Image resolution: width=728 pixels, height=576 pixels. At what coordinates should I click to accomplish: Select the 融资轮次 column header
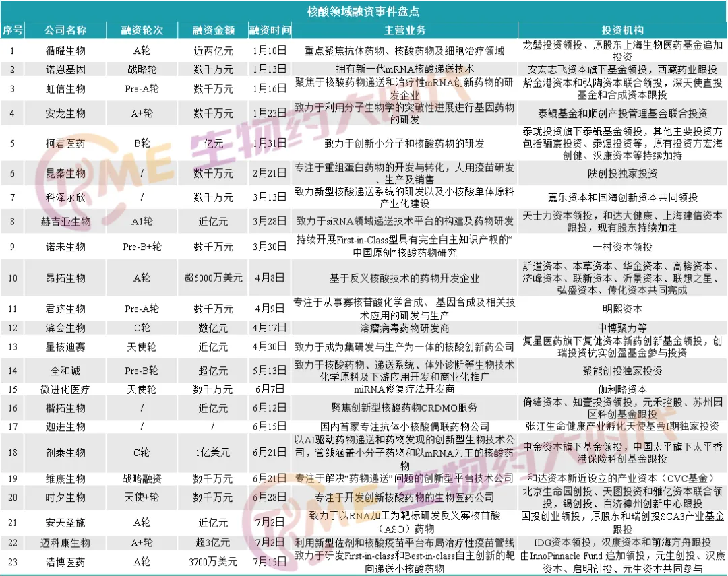point(142,30)
